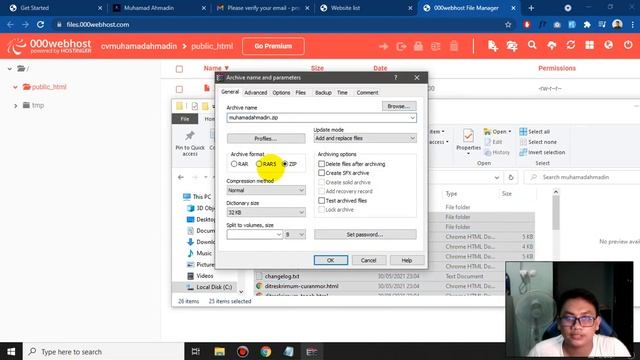Click the Properties icon in Explorer ribbon
Viewport: 640px width, 360px height.
[468, 141]
